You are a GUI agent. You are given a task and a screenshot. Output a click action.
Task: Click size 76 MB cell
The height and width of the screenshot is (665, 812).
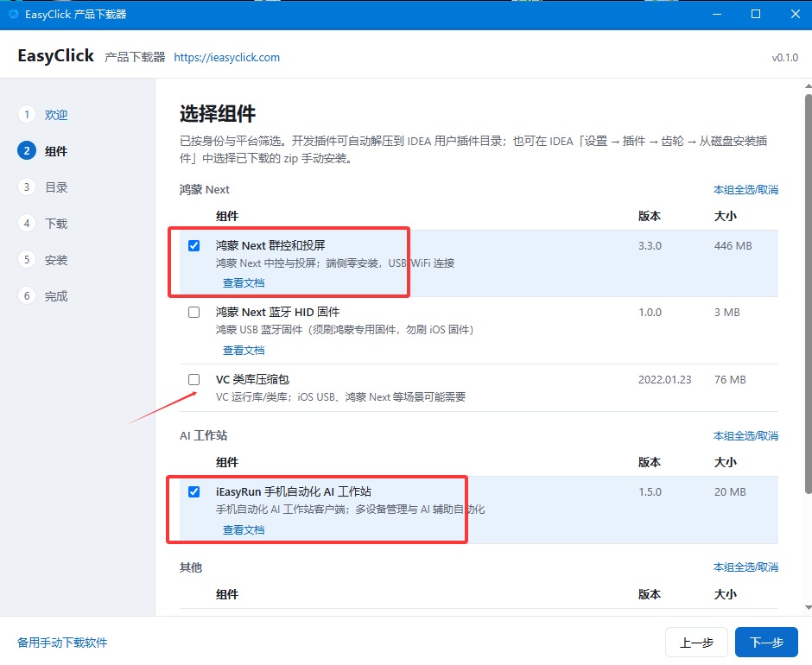(730, 380)
